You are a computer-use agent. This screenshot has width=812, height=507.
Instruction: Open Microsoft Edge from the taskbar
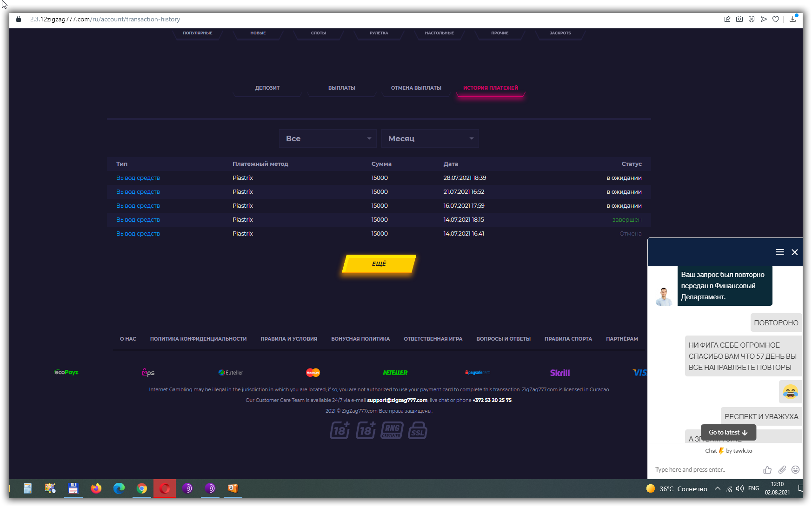coord(119,488)
